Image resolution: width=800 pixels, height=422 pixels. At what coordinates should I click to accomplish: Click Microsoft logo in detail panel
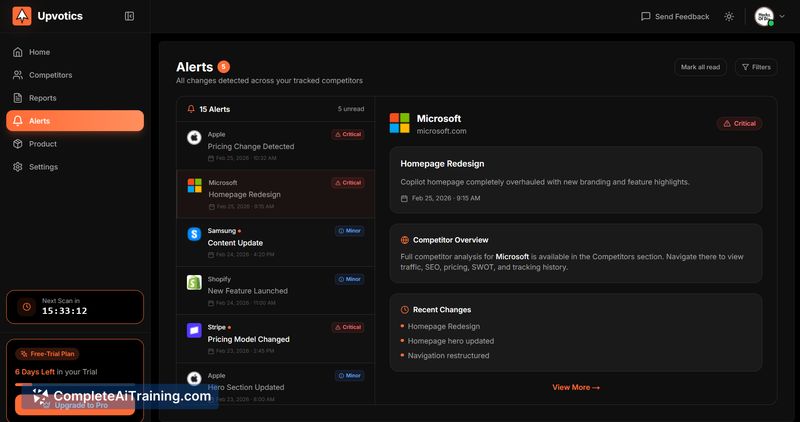click(400, 123)
